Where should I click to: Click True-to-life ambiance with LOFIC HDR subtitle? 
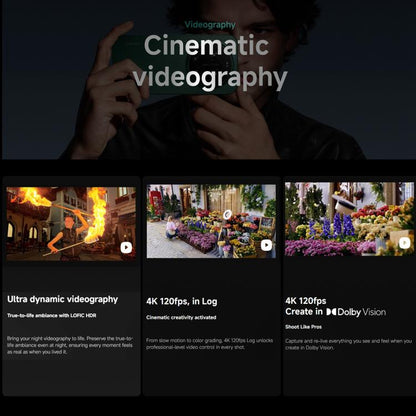pyautogui.click(x=52, y=315)
